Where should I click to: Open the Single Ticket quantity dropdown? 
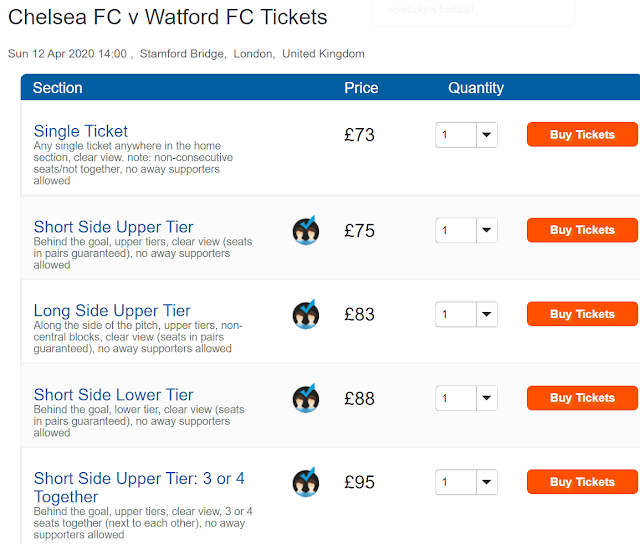pos(466,135)
